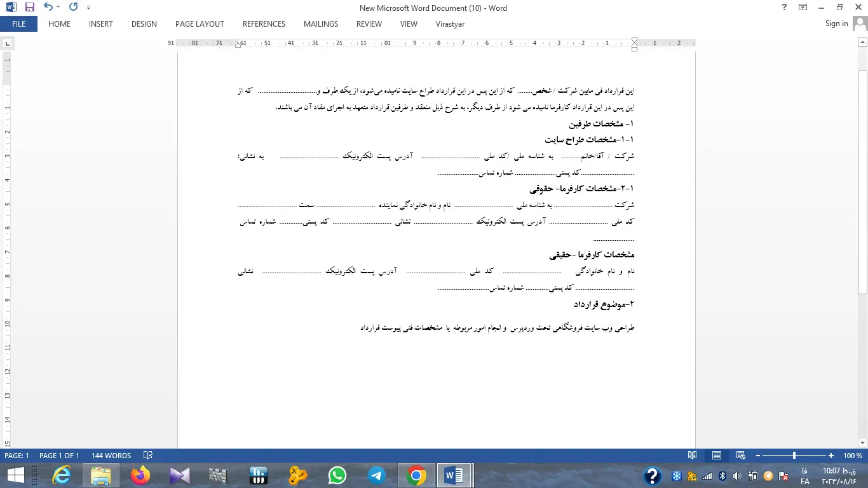This screenshot has width=868, height=488.
Task: Open File Explorer from taskbar
Action: (x=101, y=475)
